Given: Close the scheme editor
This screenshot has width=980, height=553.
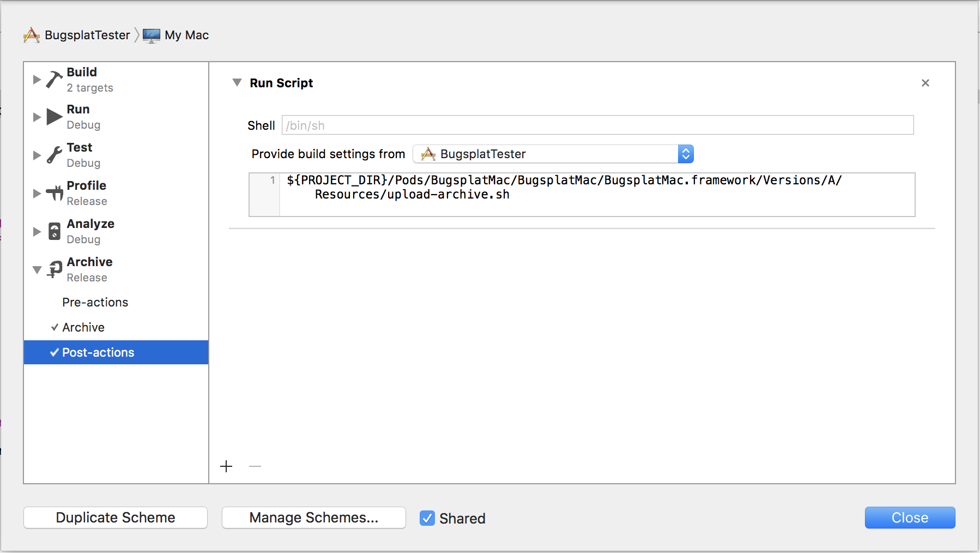Looking at the screenshot, I should pyautogui.click(x=910, y=518).
